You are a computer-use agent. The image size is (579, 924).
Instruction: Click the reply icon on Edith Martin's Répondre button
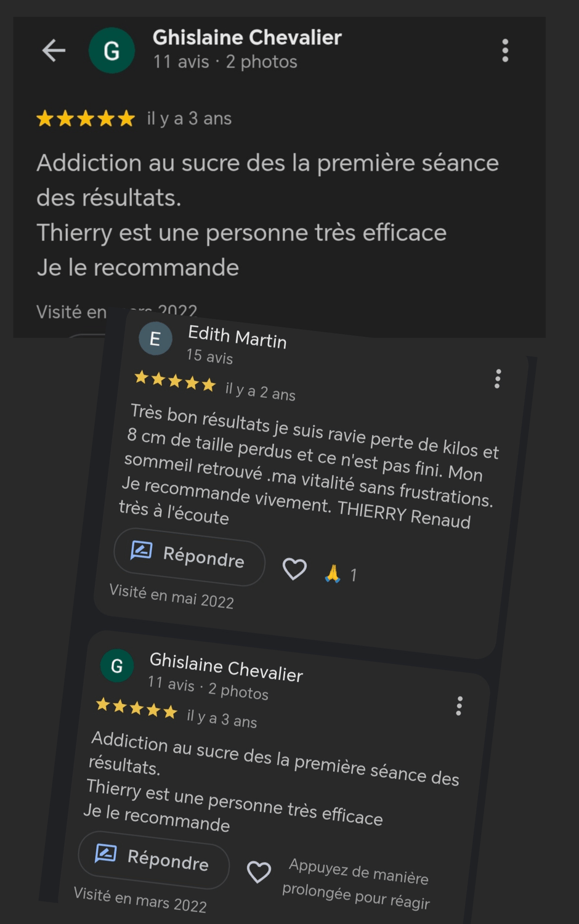(x=142, y=550)
